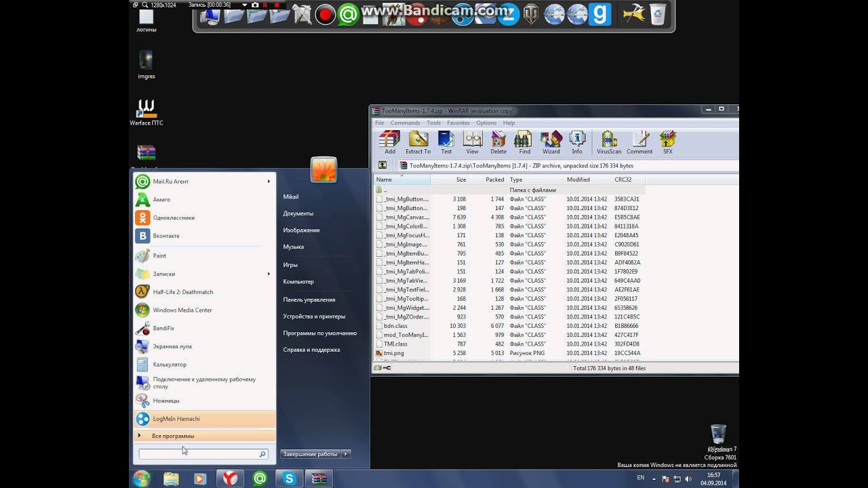Select the TMI.class file in the archive
Viewport: 868px width, 488px height.
pos(509,344)
